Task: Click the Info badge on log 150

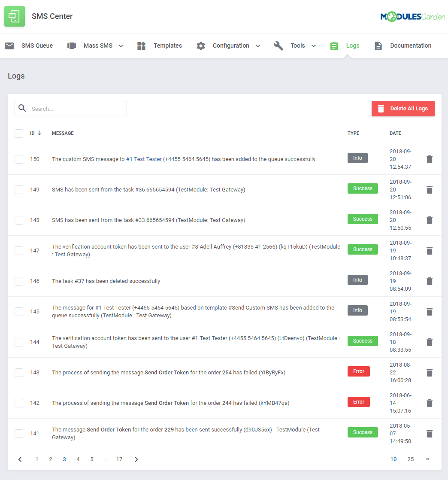Action: 357,158
